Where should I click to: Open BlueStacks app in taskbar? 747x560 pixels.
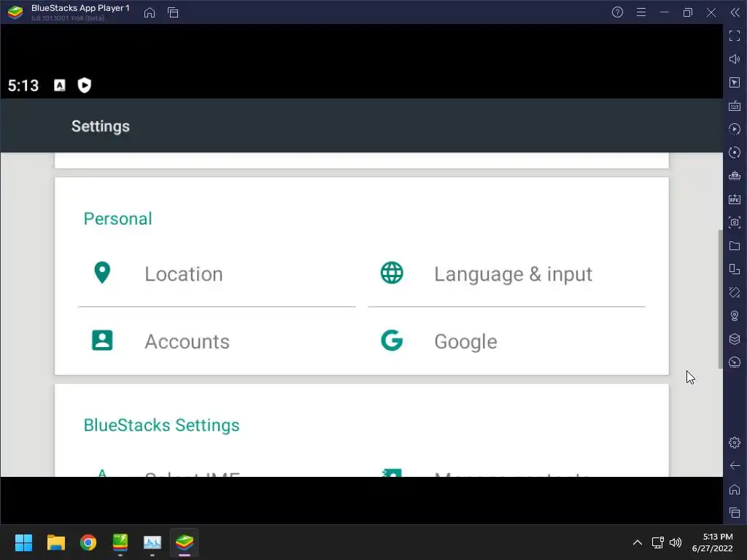pos(185,542)
